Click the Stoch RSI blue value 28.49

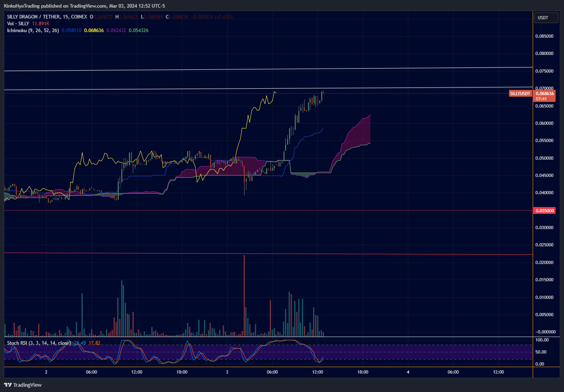[x=80, y=343]
